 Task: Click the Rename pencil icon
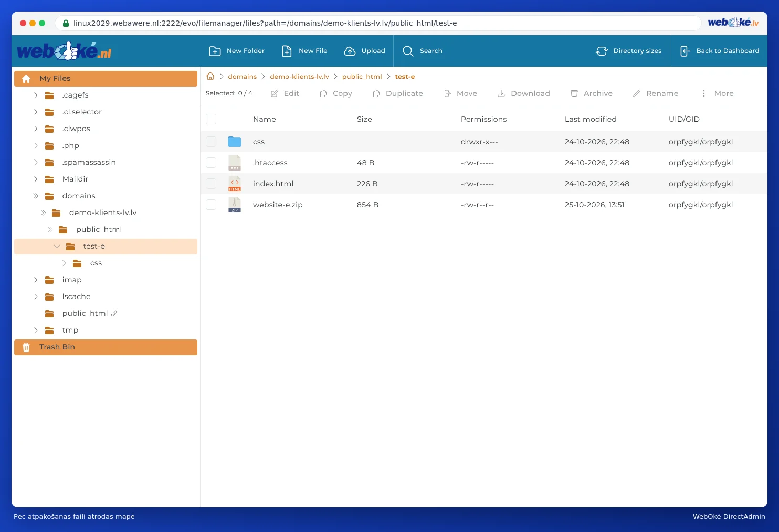coord(637,93)
